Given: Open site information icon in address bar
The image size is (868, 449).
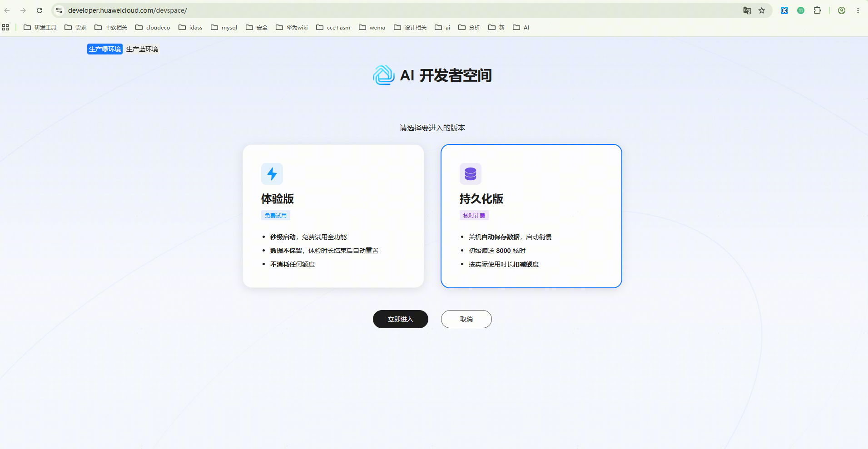Looking at the screenshot, I should click(59, 10).
